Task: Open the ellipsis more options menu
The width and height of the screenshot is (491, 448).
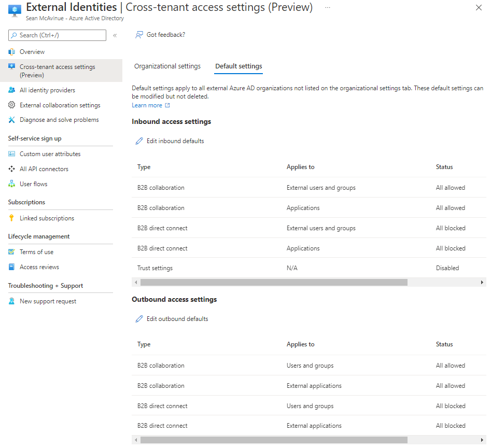Action: coord(327,7)
